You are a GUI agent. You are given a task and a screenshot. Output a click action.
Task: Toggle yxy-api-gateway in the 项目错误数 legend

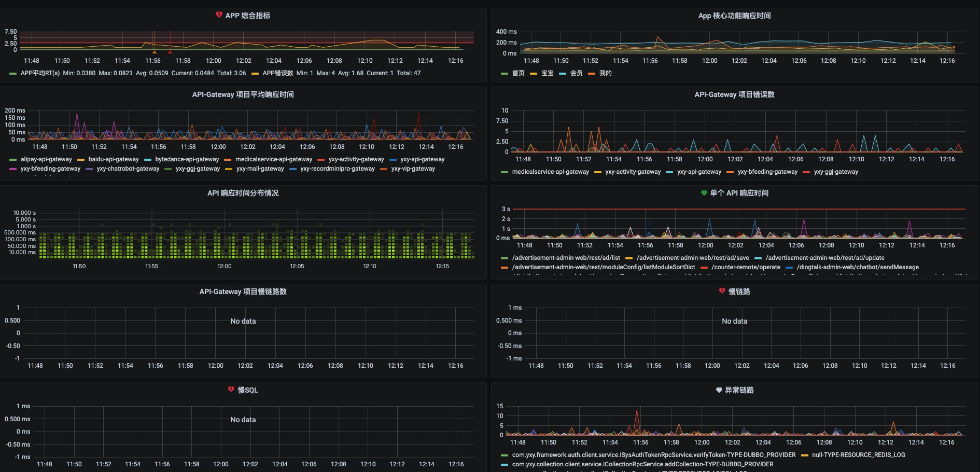(x=699, y=172)
